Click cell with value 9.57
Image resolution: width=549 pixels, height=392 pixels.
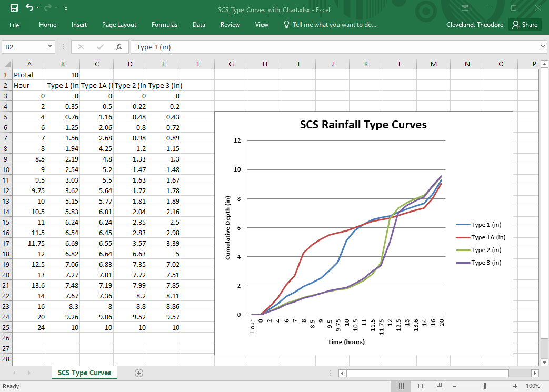click(x=164, y=317)
